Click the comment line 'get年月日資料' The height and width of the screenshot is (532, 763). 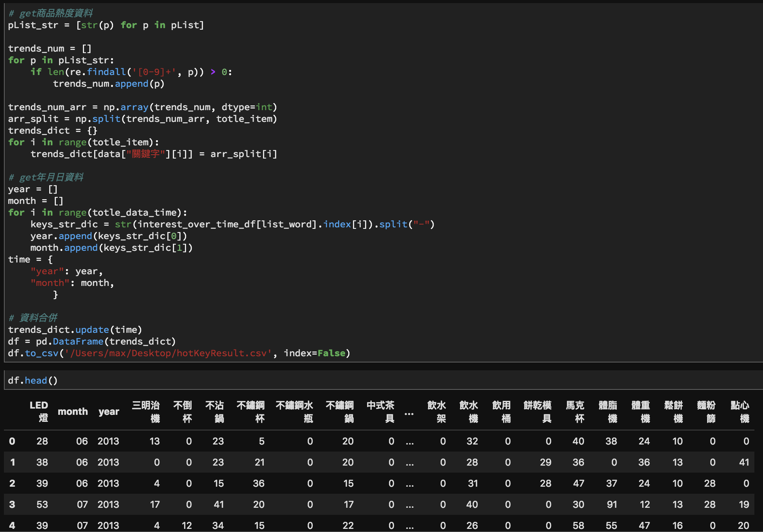46,177
